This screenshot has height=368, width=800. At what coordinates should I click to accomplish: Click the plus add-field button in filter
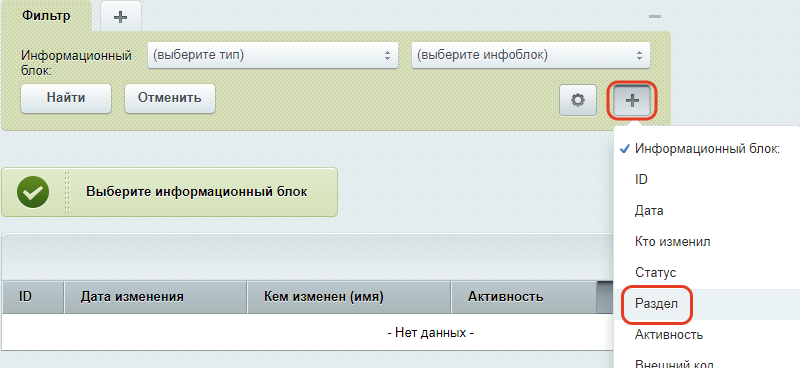coord(632,101)
